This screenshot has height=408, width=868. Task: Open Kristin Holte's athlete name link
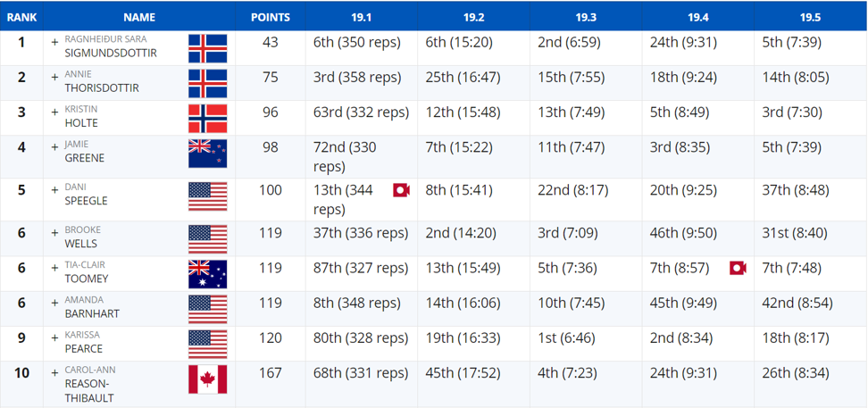(81, 115)
